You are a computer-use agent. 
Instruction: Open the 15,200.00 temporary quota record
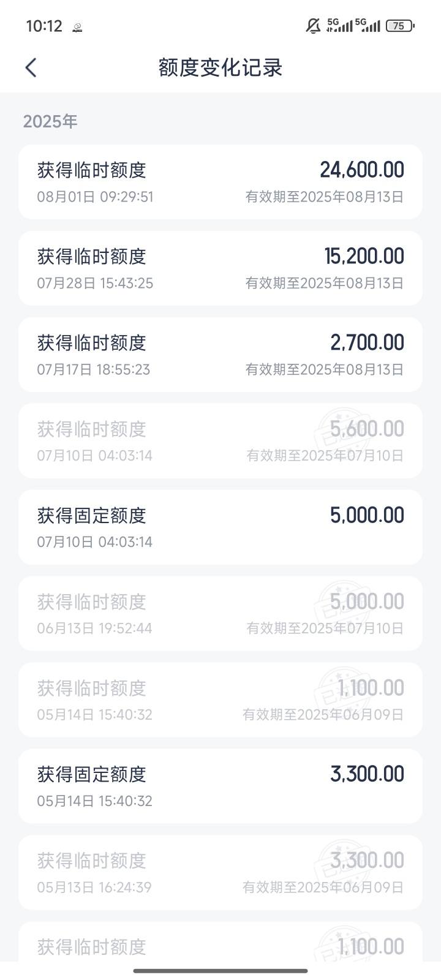click(x=221, y=268)
